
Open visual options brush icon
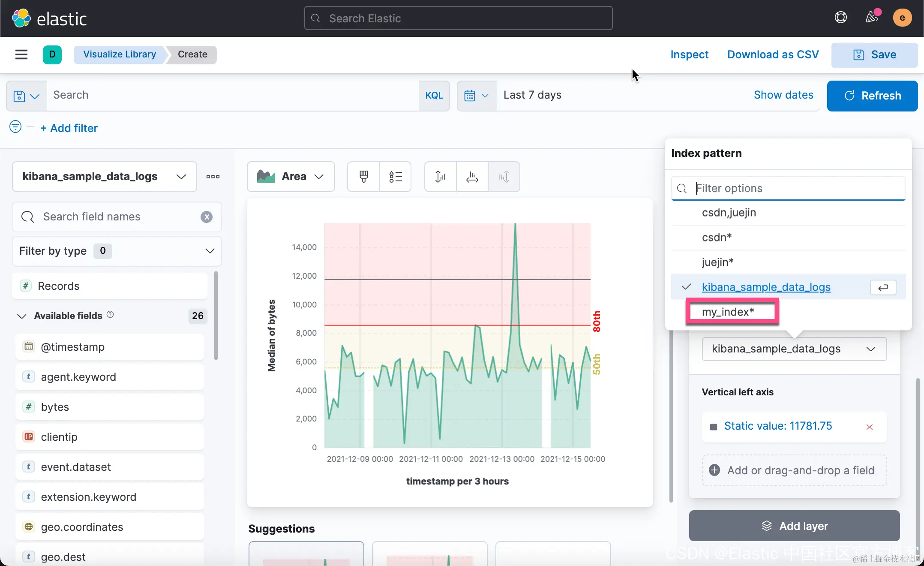(x=363, y=177)
